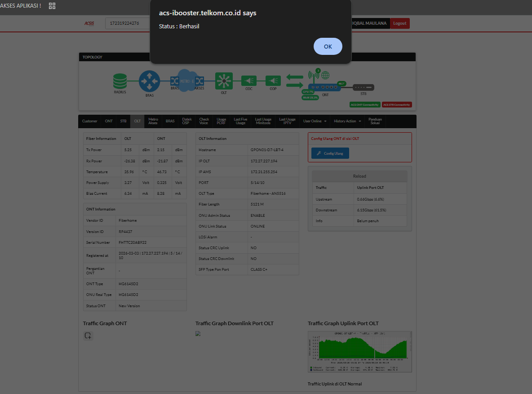
Task: Open the Panduan Solusi tab
Action: 375,121
